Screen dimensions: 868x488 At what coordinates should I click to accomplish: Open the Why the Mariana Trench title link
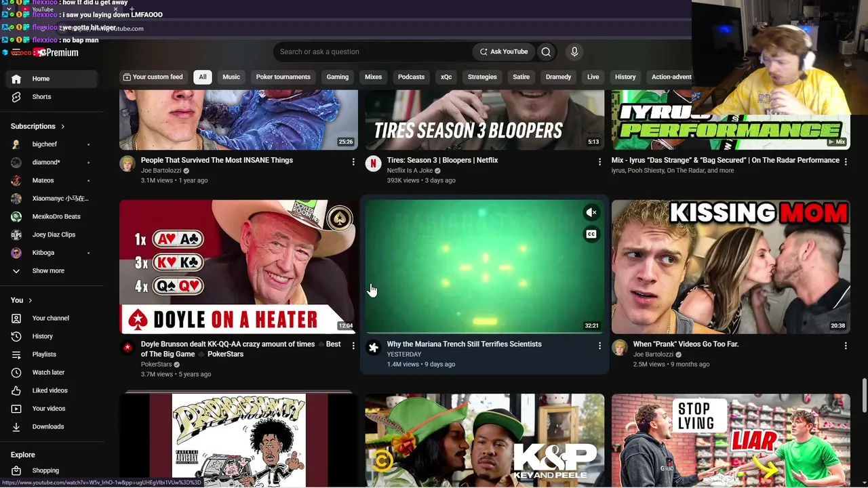464,344
